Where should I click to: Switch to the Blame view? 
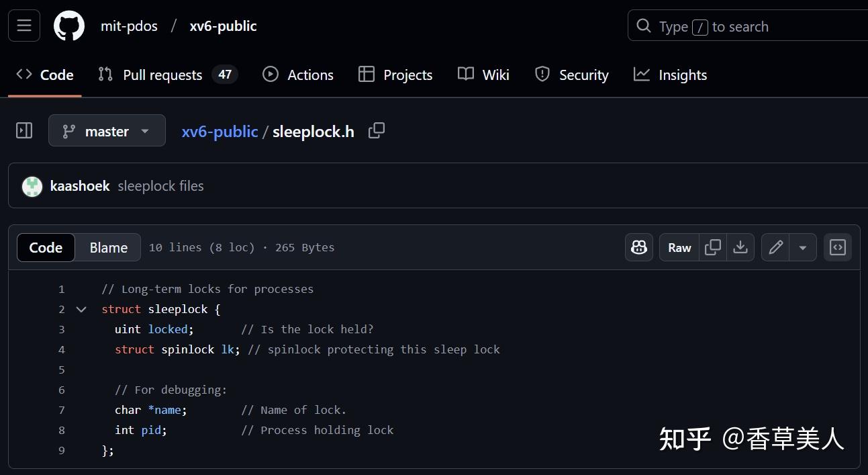click(107, 247)
